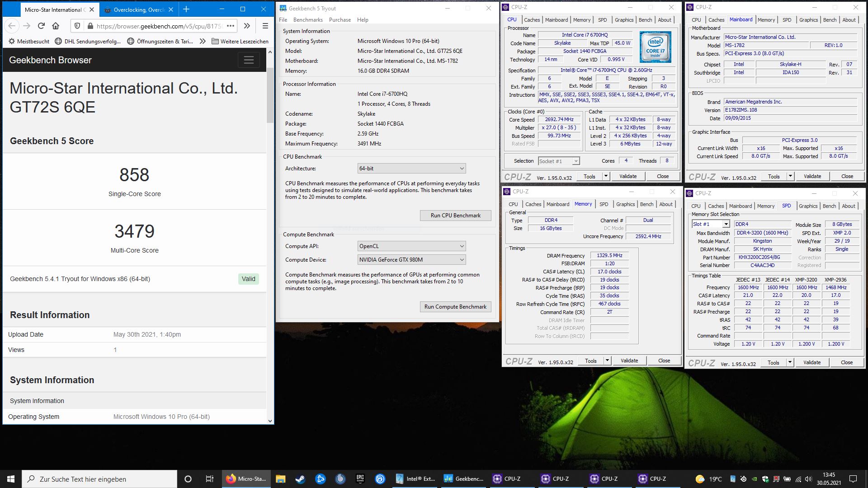Expand Tools arrow in CPU-Z CPU window
This screenshot has width=868, height=488.
coord(606,176)
